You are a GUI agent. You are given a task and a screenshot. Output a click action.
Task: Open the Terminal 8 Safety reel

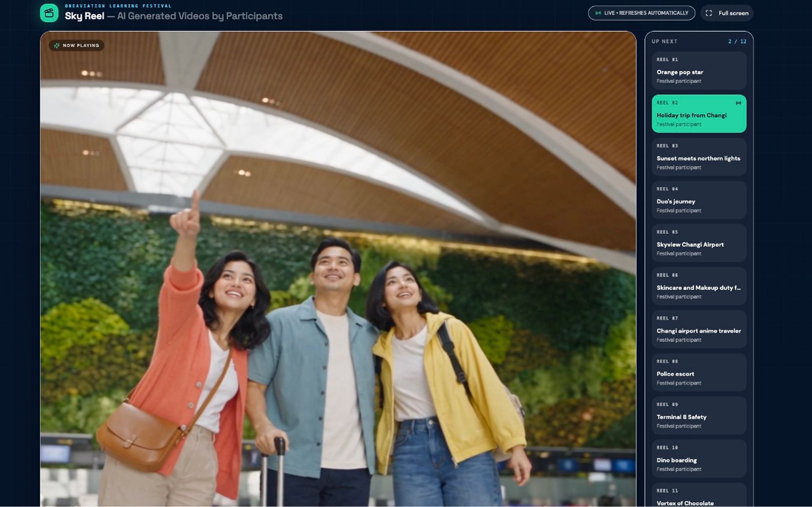click(x=699, y=415)
